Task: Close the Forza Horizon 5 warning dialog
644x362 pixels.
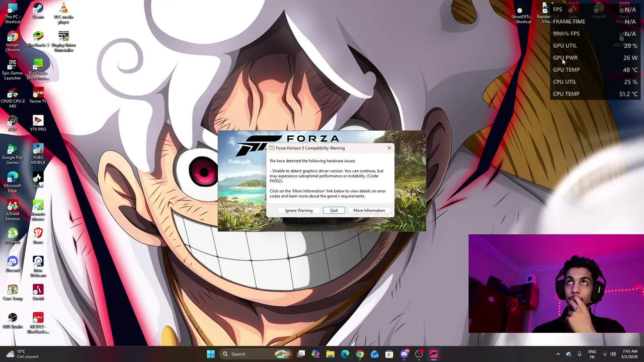Action: click(389, 148)
